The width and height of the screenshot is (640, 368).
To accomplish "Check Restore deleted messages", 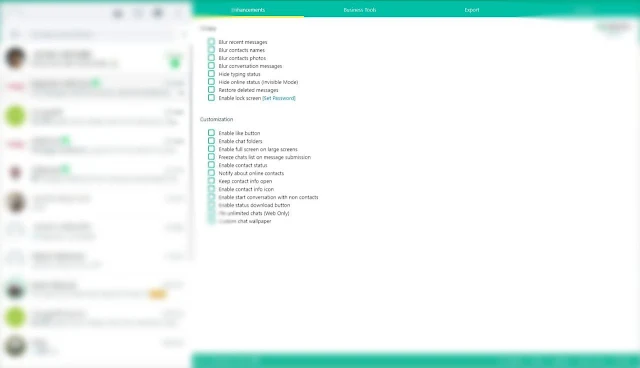I will pos(211,90).
